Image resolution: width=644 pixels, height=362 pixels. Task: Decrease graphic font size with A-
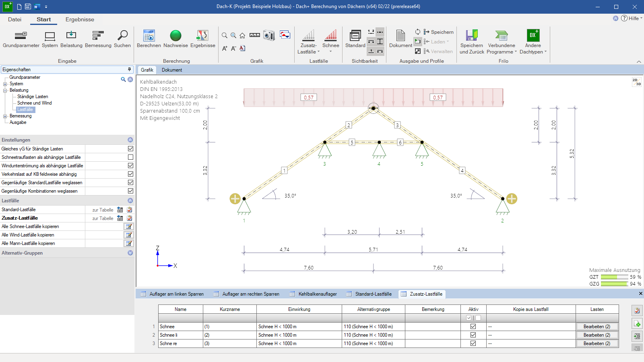point(233,48)
